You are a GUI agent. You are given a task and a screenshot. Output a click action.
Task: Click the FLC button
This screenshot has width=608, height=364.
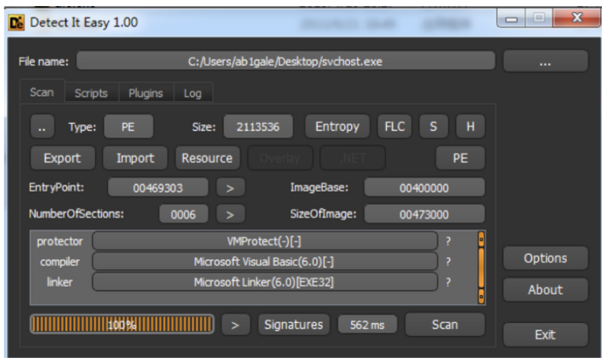[394, 126]
